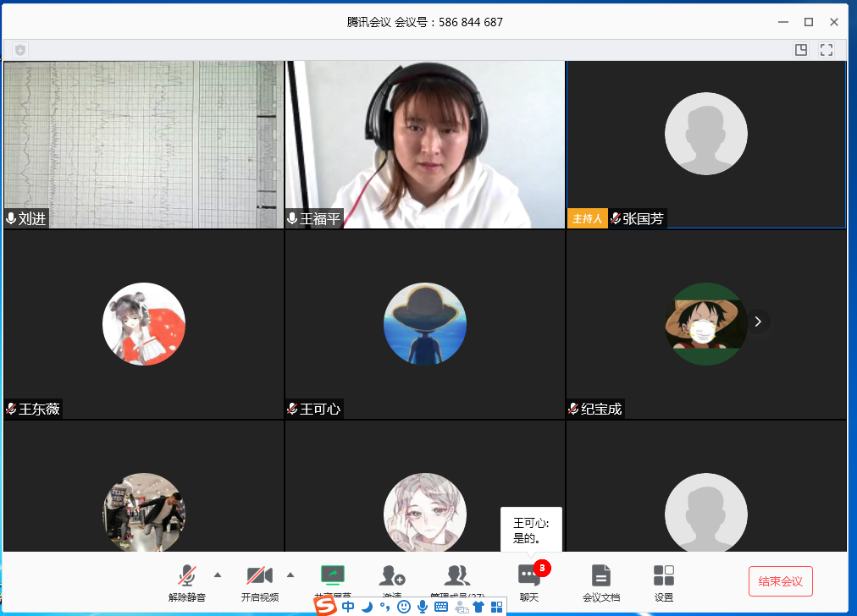Screen dimensions: 857x616
Task: Unmute the microphone (解除静音)
Action: tap(186, 577)
